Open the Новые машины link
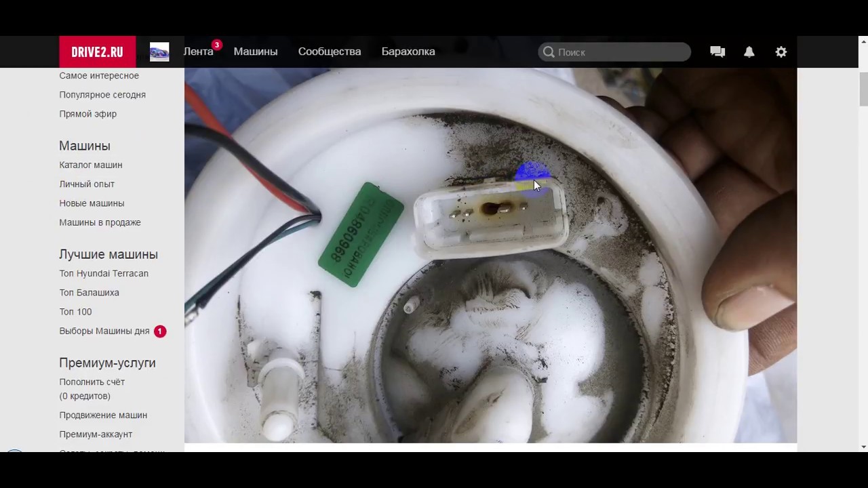The height and width of the screenshot is (488, 868). pos(92,203)
